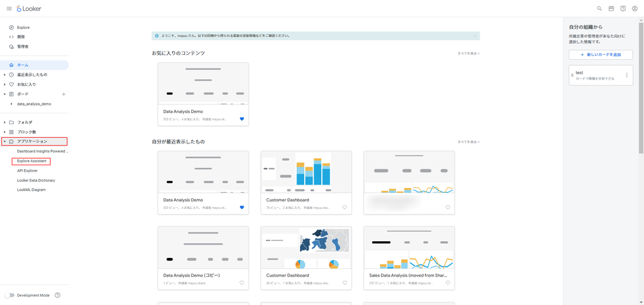Favorite the blurred-title dashboard card
The image size is (644, 305).
pyautogui.click(x=448, y=207)
